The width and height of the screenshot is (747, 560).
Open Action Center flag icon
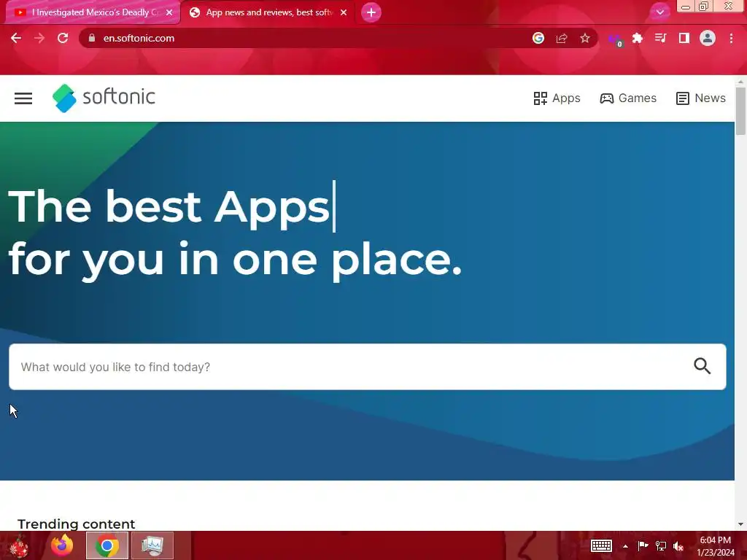643,545
